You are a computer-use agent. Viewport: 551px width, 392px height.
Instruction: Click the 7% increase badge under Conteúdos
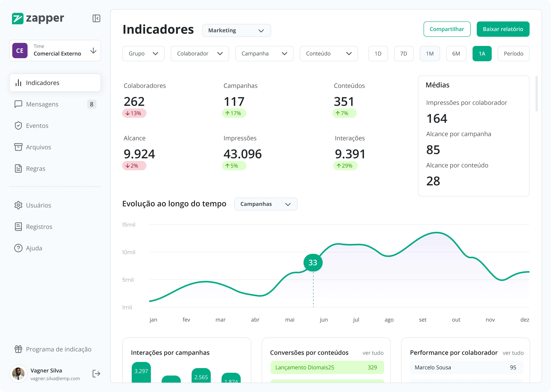click(x=344, y=113)
